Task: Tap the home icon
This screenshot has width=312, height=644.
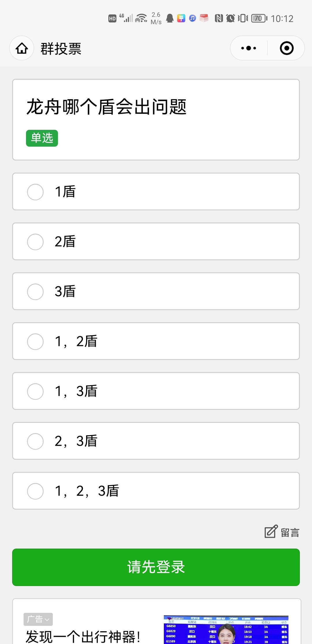Action: tap(22, 48)
